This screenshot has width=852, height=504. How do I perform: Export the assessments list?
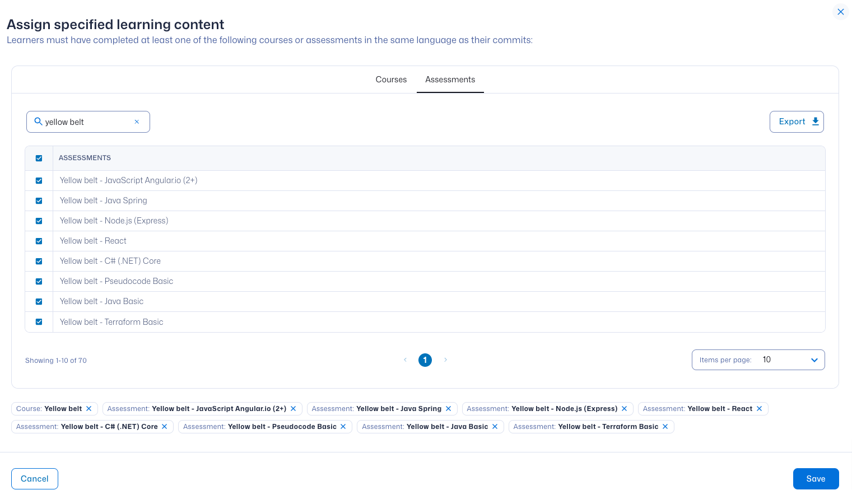(x=796, y=122)
